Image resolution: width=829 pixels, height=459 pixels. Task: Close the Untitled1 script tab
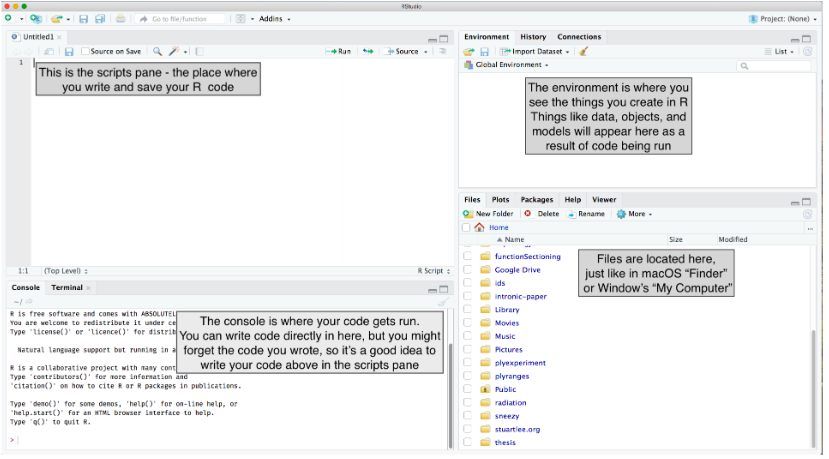59,38
